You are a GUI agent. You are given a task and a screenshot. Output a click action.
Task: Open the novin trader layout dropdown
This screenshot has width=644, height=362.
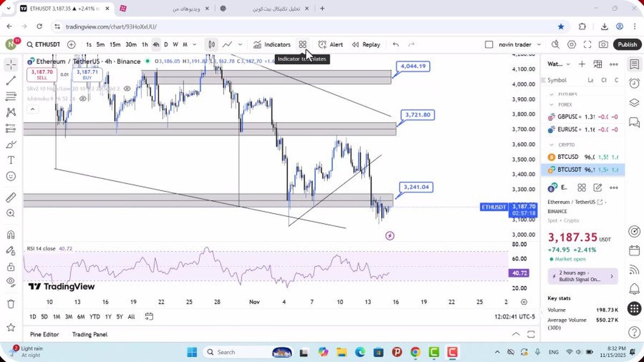[519, 45]
